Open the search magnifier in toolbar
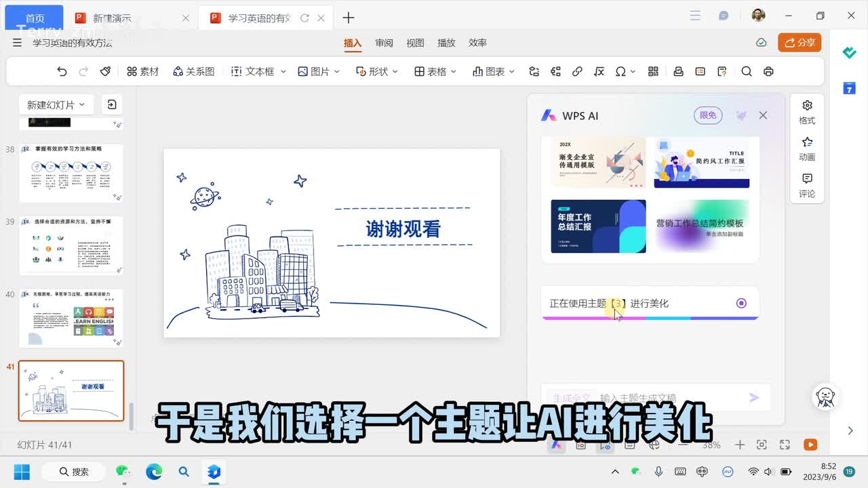 [747, 71]
